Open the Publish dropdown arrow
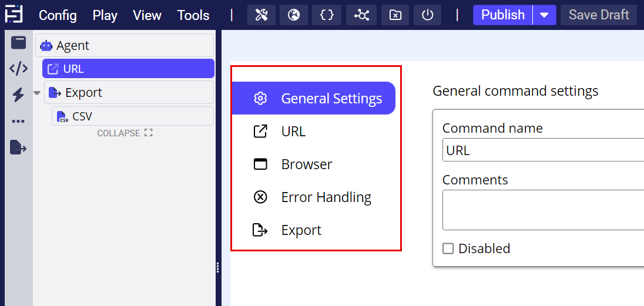This screenshot has height=306, width=644. (544, 15)
